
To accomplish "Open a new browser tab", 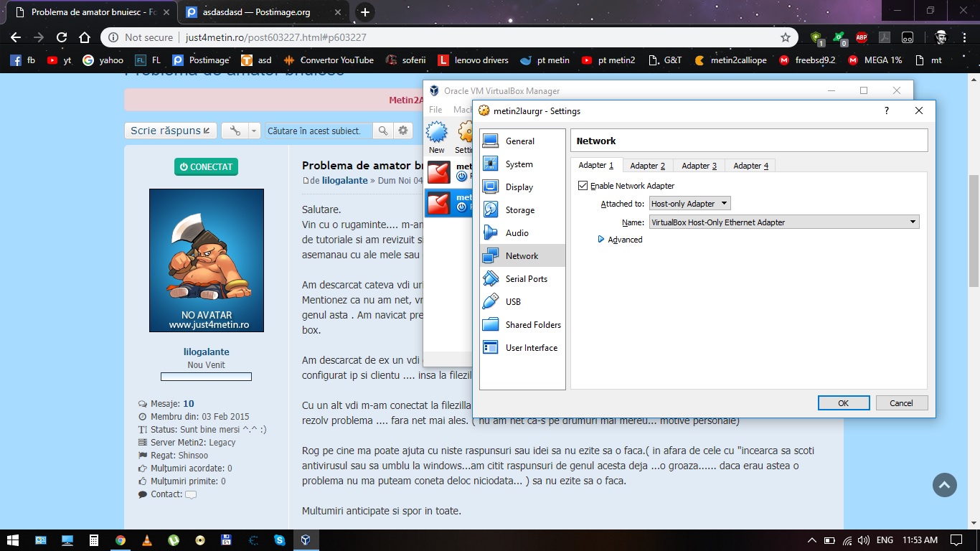I will (x=365, y=12).
